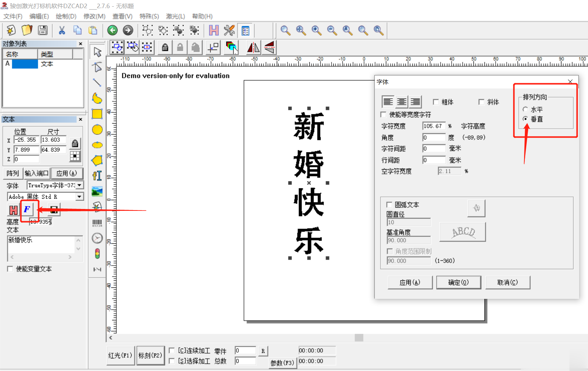Open the 绘制(D) menu

66,16
